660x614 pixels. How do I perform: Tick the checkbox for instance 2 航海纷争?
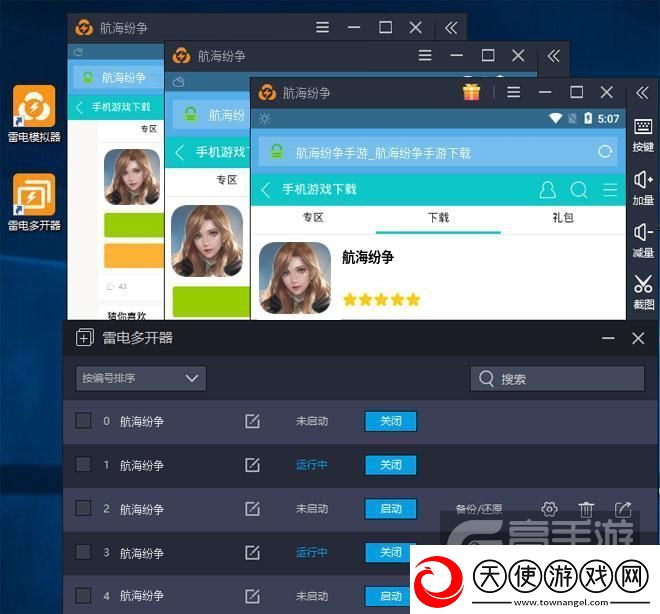coord(83,508)
